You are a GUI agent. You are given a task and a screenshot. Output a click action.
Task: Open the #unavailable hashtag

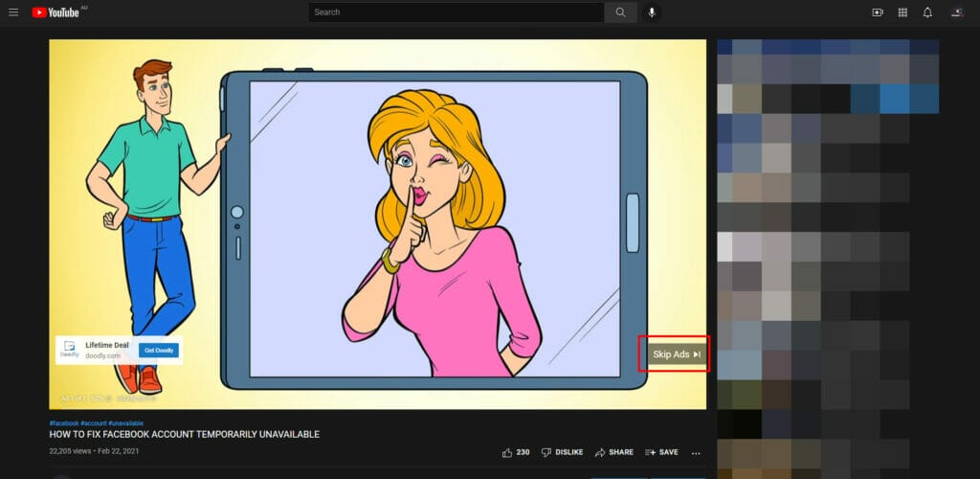125,423
